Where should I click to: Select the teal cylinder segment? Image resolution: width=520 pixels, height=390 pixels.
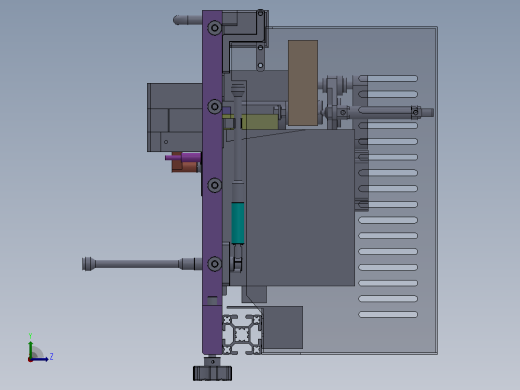[x=238, y=223]
